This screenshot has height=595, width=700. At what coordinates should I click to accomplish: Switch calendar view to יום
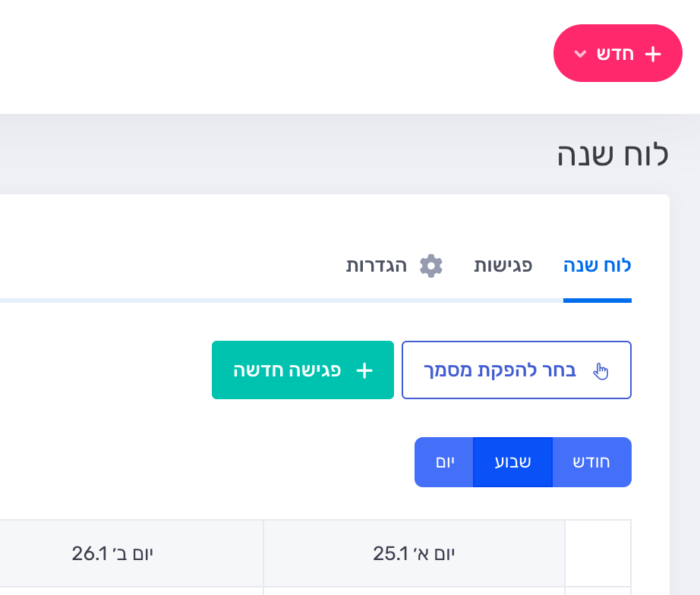444,461
